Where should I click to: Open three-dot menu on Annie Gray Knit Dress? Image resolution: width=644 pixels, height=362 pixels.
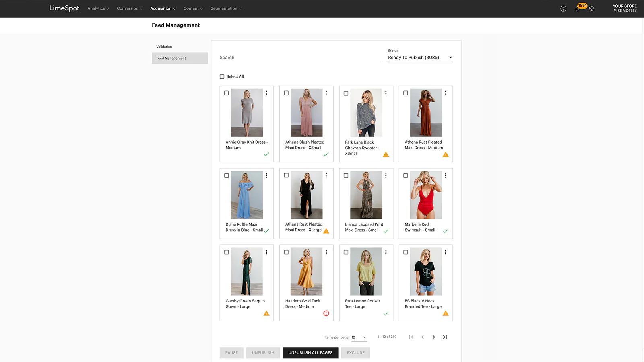[x=266, y=93]
